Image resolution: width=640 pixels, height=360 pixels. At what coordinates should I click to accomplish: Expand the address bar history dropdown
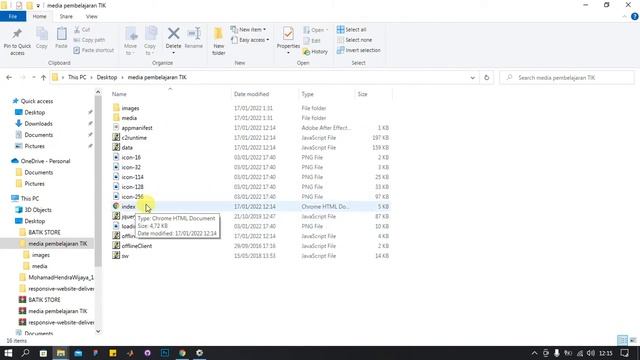pyautogui.click(x=472, y=78)
